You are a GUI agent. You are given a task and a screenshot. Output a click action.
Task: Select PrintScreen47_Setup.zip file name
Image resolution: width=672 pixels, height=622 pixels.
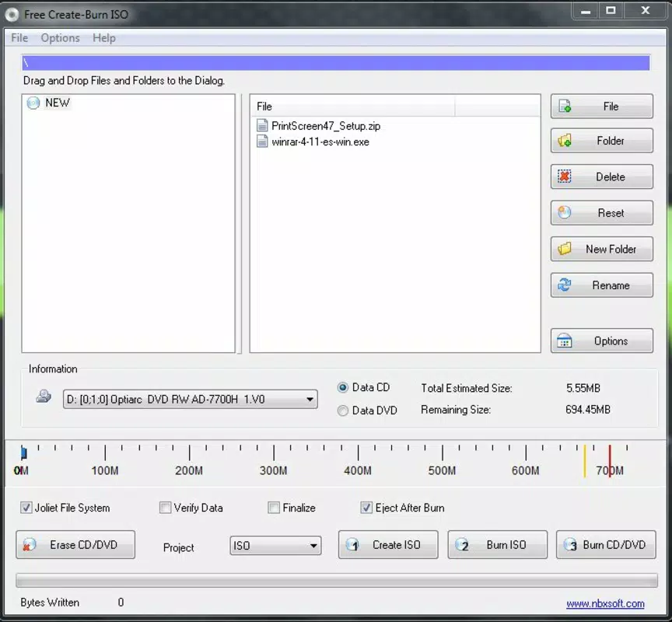[326, 126]
